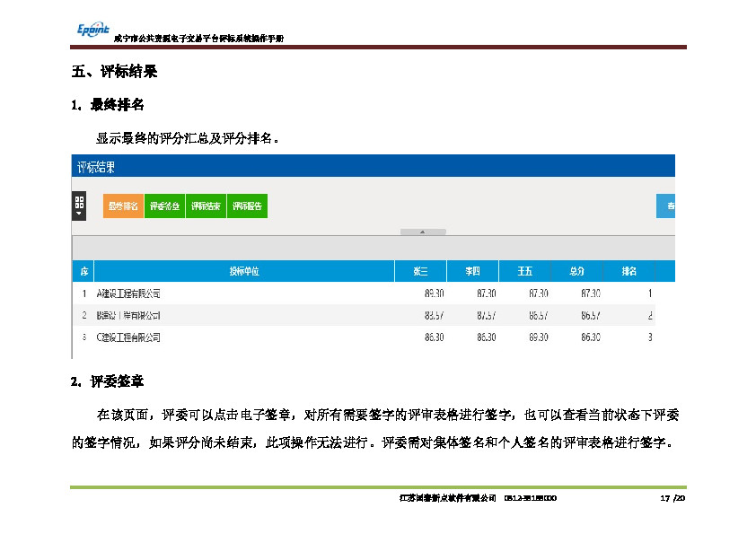Click the 序 column header
The width and height of the screenshot is (756, 534).
83,271
